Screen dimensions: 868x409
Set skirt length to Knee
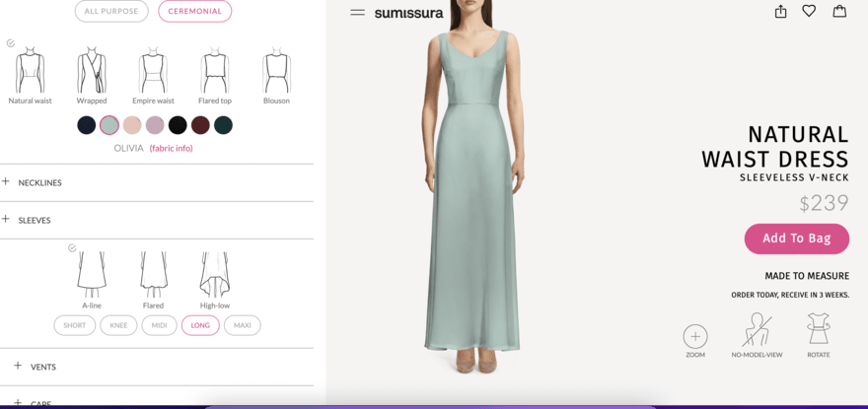tap(118, 325)
